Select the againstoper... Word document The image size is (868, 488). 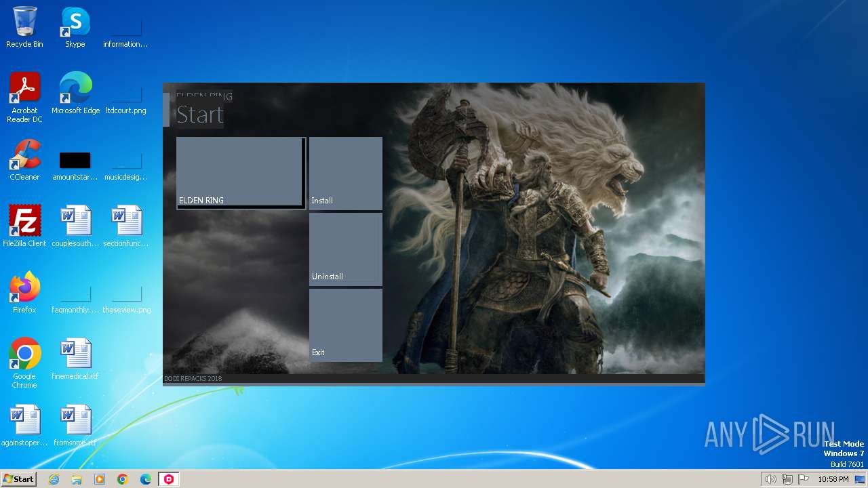click(x=24, y=426)
